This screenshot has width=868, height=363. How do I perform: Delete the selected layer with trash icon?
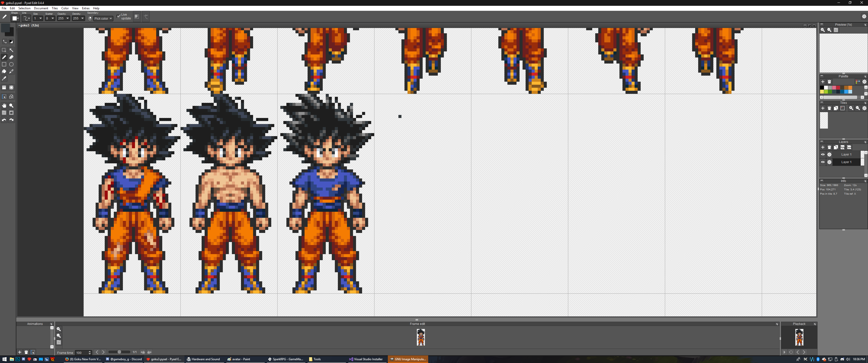[829, 147]
